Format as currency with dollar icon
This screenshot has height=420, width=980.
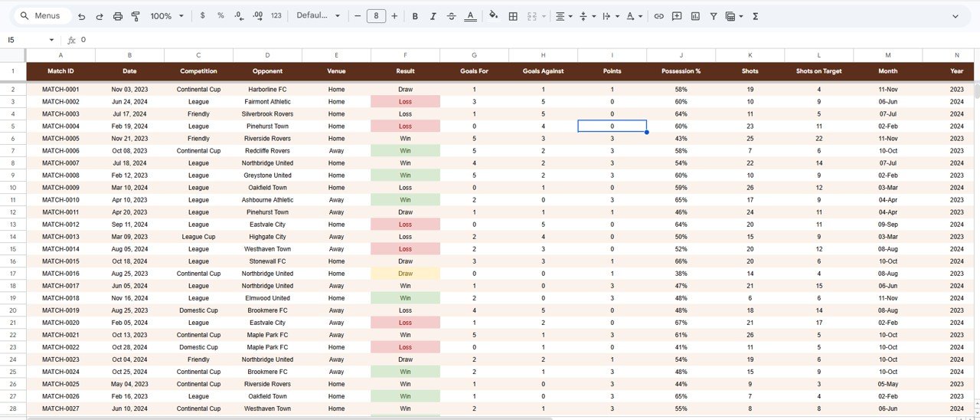click(202, 16)
